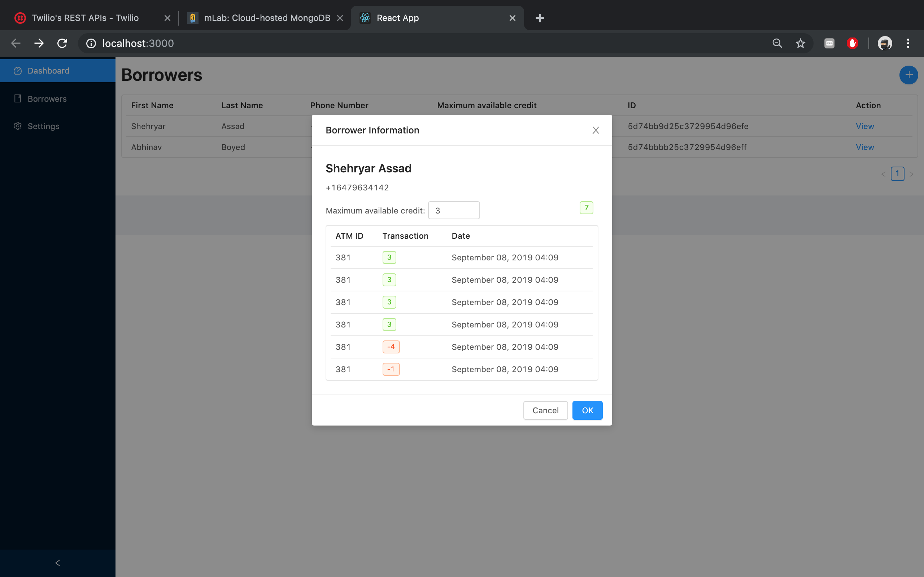This screenshot has width=924, height=577.
Task: Open Borrowers in the sidebar
Action: (x=47, y=99)
